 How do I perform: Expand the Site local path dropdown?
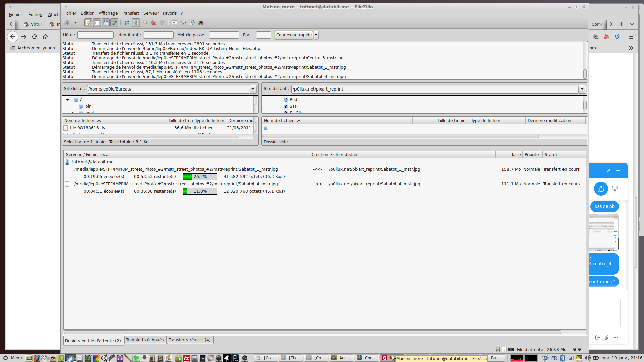[x=253, y=89]
